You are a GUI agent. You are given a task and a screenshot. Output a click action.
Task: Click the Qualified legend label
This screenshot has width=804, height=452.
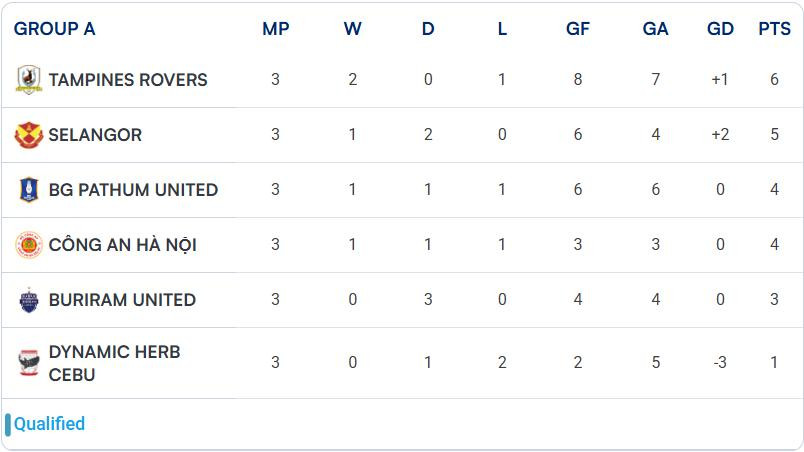point(50,424)
